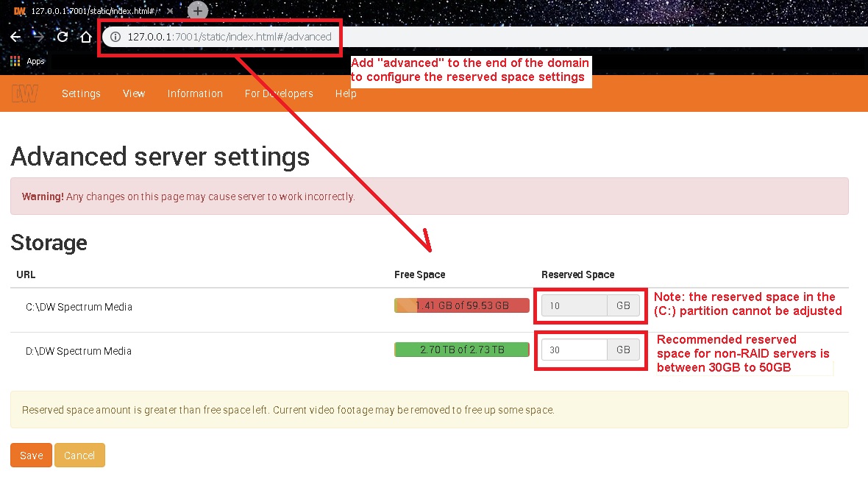Open a new browser tab
The image size is (868, 482).
tap(198, 10)
